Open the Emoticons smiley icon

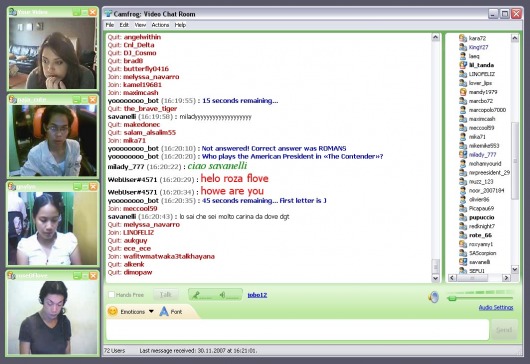[113, 311]
